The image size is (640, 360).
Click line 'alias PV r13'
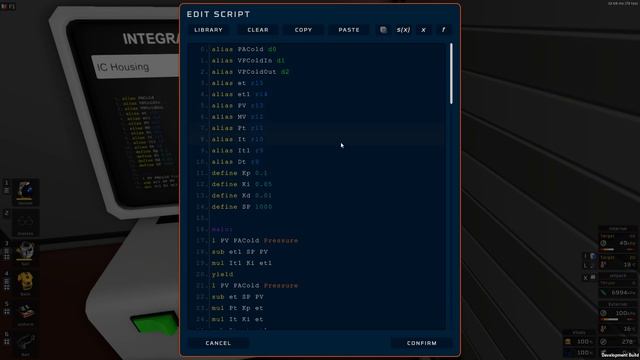pos(237,106)
